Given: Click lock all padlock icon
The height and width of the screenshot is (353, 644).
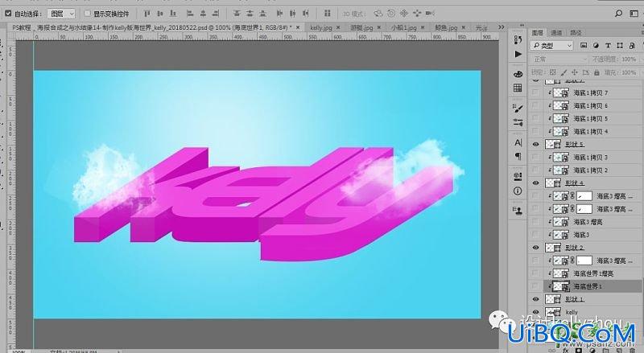Looking at the screenshot, I should pos(597,72).
